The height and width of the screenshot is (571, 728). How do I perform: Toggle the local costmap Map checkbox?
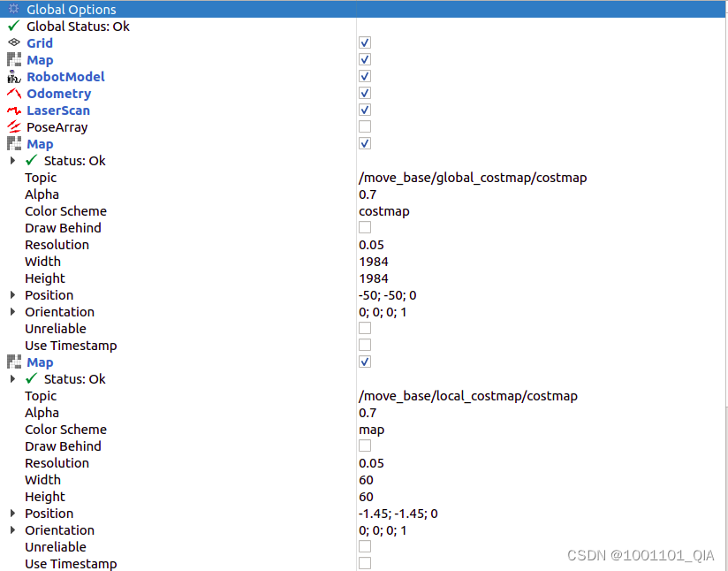[x=365, y=362]
